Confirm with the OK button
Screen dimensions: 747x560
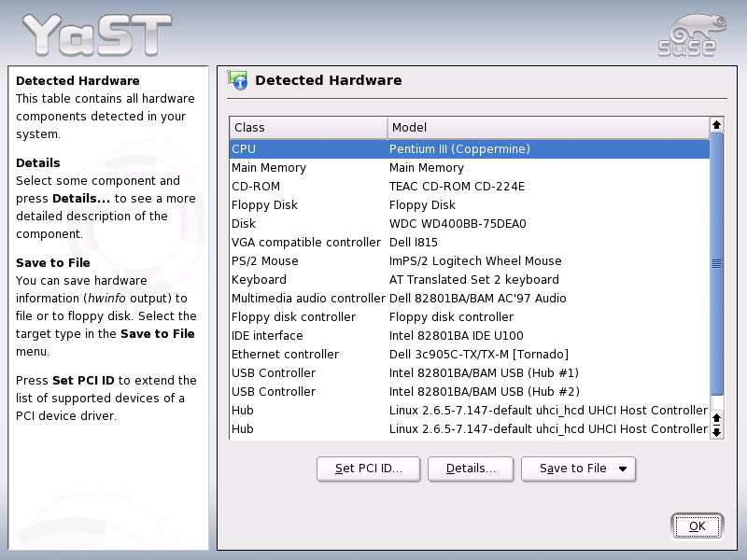coord(697,526)
